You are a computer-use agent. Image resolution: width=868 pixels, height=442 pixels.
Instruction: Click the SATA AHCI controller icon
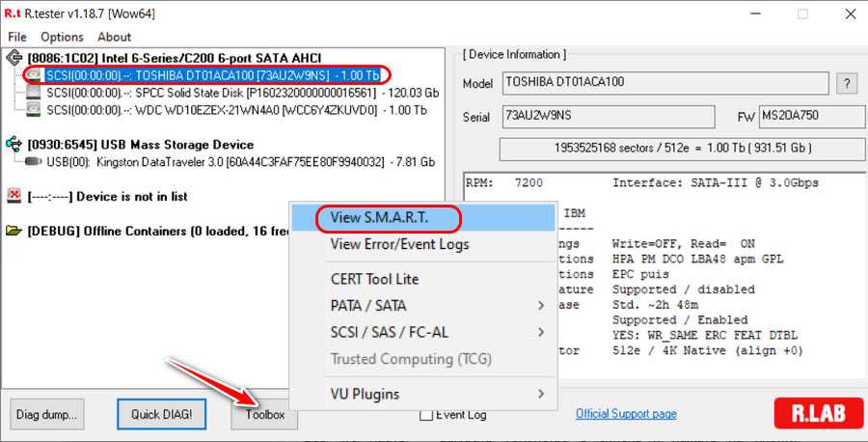(x=14, y=58)
